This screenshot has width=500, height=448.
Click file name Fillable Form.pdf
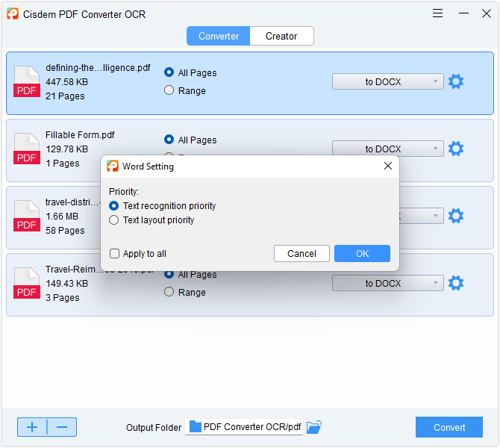tap(80, 135)
